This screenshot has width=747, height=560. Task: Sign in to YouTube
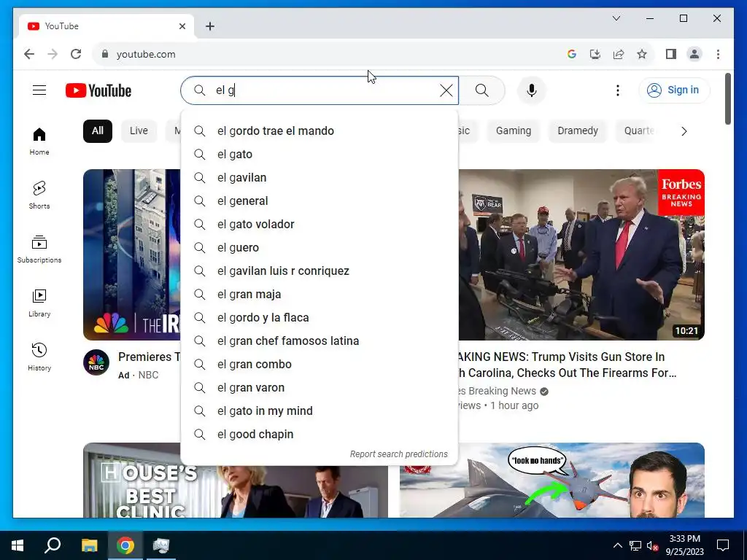point(673,90)
